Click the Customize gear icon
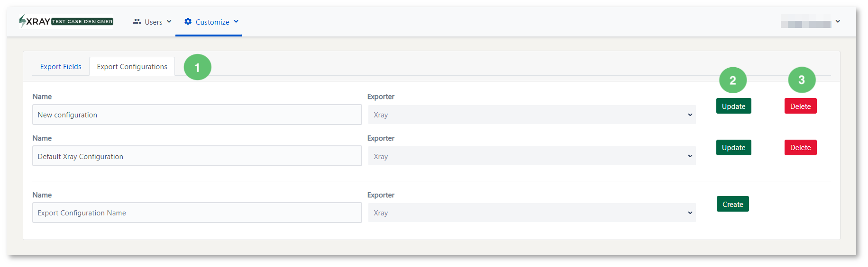The width and height of the screenshot is (868, 267). click(188, 21)
